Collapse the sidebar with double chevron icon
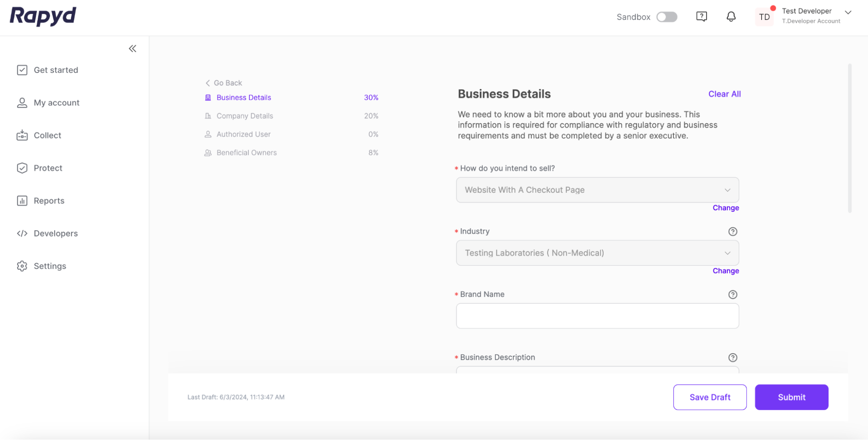 [132, 49]
